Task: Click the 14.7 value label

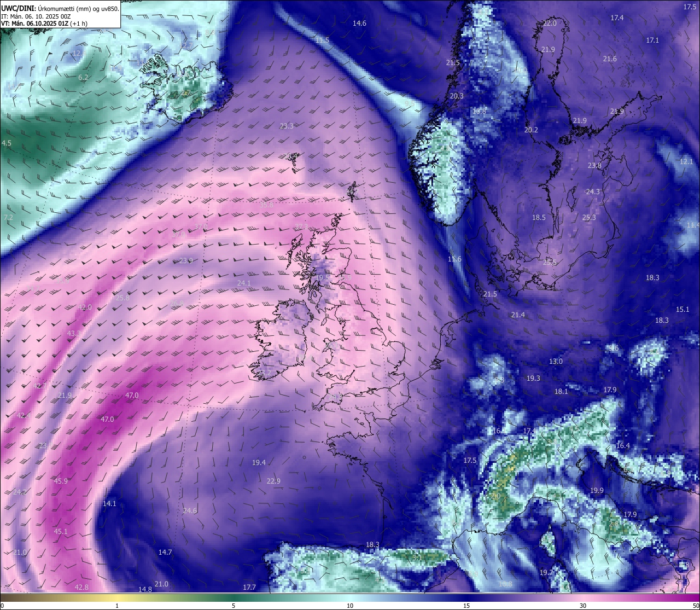Action: [165, 553]
